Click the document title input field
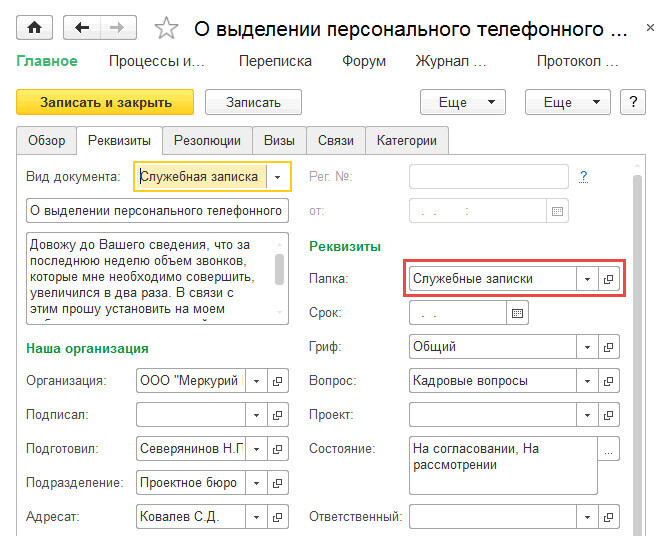The image size is (658, 536). coord(157,211)
